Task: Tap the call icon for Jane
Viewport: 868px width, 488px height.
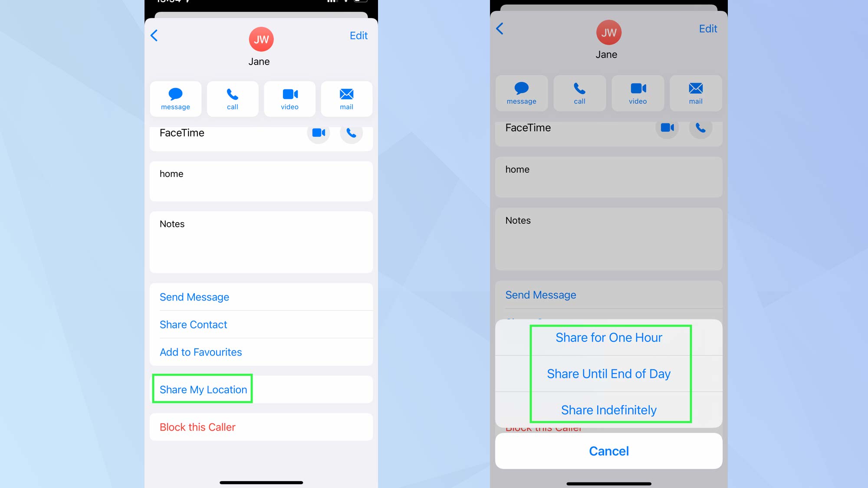Action: click(x=232, y=97)
